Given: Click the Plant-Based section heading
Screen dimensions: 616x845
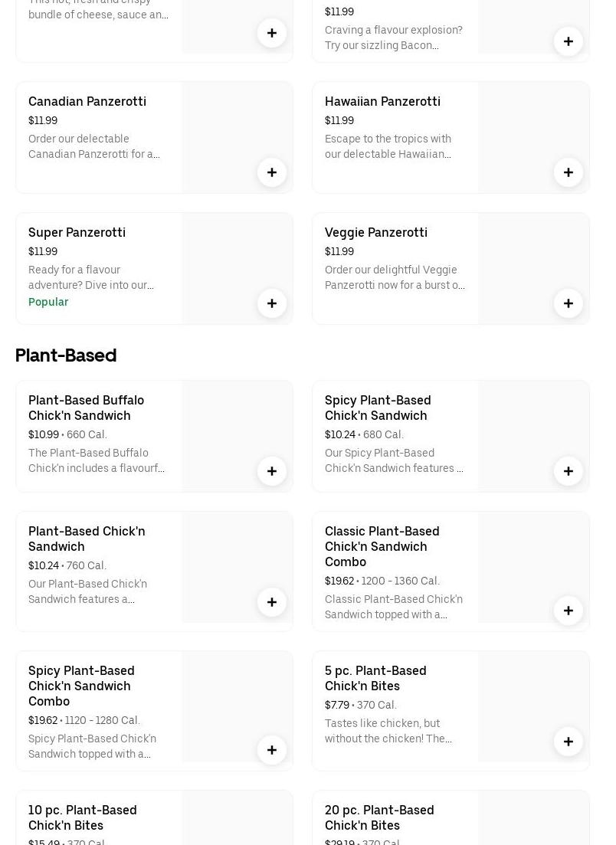Looking at the screenshot, I should (66, 355).
